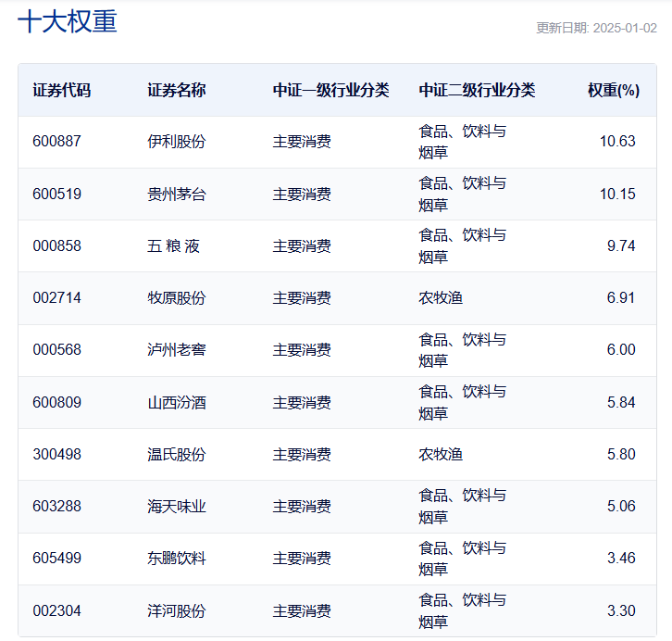Select security code 600519
This screenshot has width=672, height=641.
click(57, 194)
